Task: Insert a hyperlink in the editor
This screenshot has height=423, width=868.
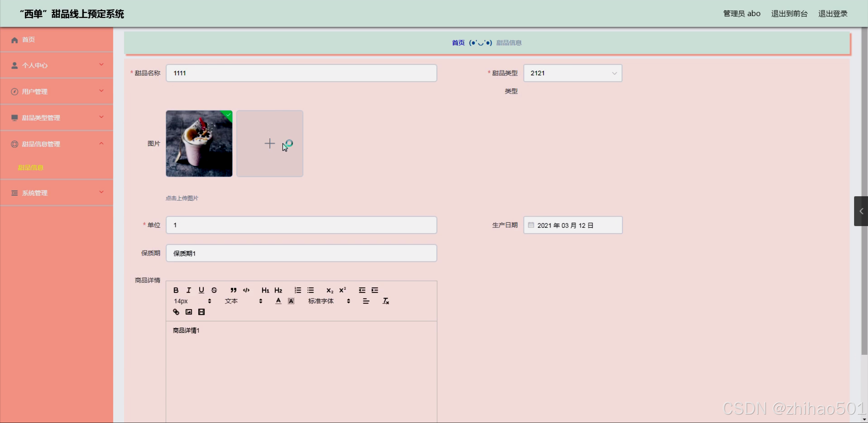Action: click(x=176, y=312)
